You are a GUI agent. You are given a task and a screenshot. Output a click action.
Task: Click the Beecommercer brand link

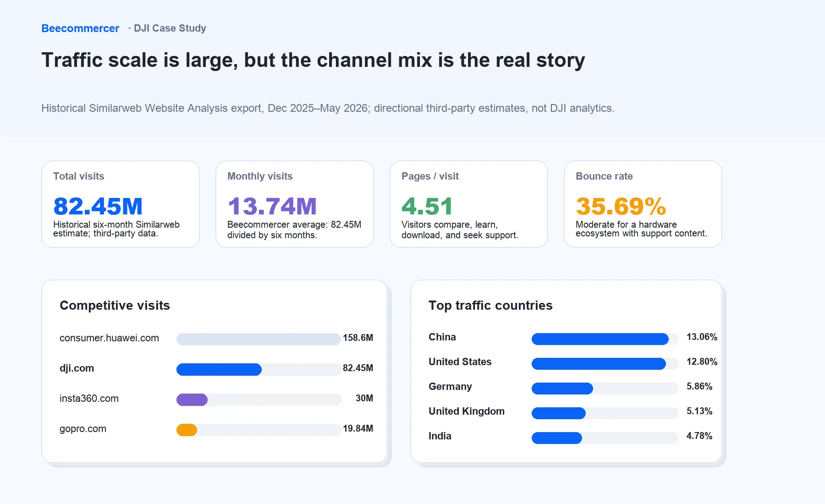(80, 28)
